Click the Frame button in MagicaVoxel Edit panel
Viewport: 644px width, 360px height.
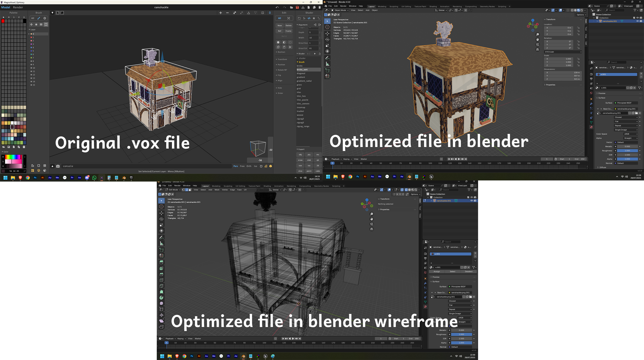(x=289, y=31)
